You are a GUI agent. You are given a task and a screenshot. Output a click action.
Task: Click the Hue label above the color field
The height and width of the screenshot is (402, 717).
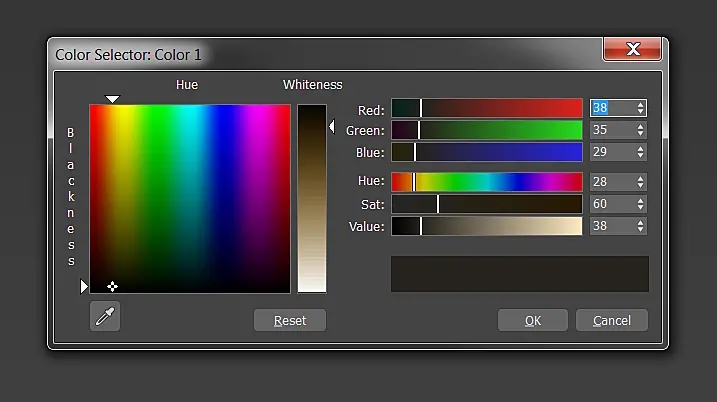tap(187, 85)
